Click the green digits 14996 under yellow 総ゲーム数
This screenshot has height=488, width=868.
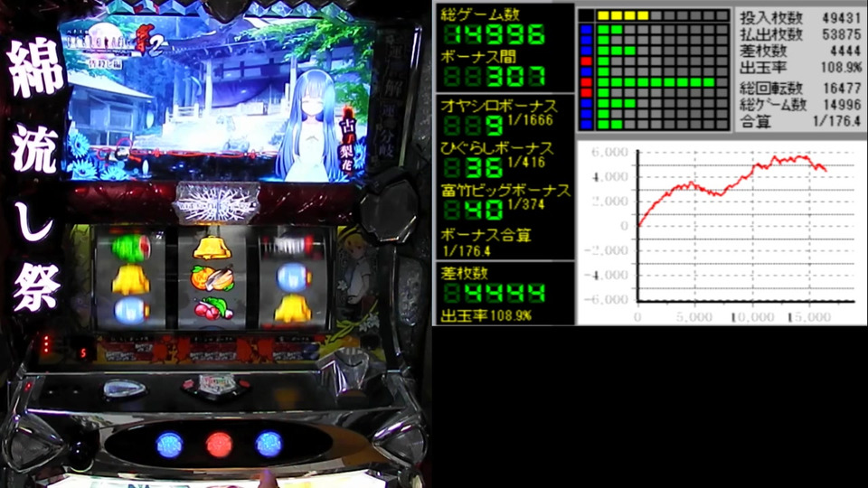click(494, 35)
